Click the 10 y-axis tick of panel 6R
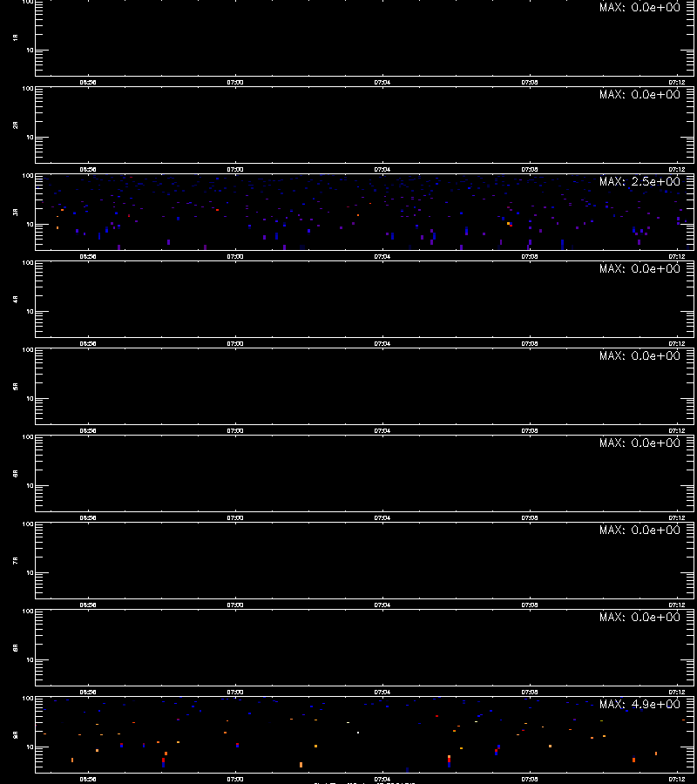 (x=30, y=485)
